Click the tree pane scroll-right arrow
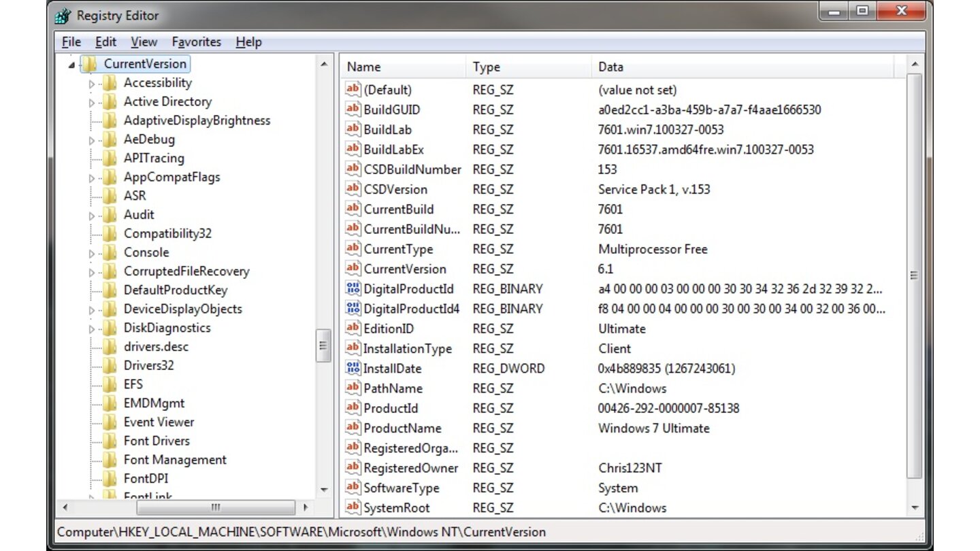980x551 pixels. coord(305,507)
